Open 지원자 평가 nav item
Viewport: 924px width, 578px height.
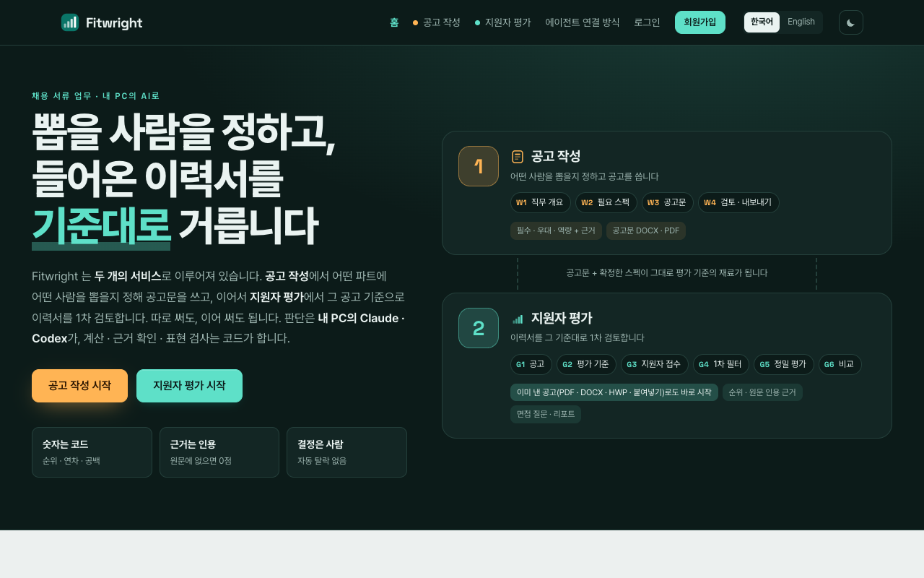click(x=503, y=22)
